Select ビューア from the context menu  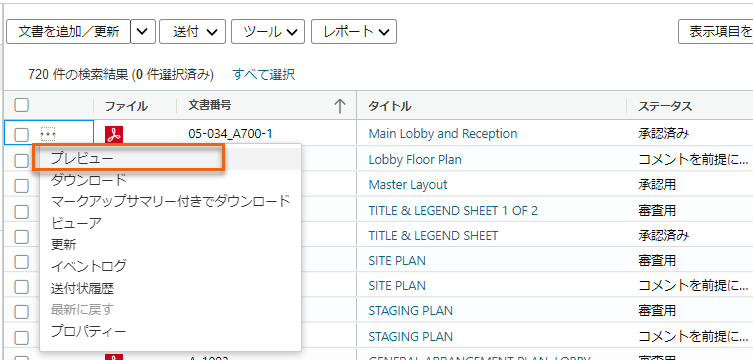pyautogui.click(x=76, y=223)
